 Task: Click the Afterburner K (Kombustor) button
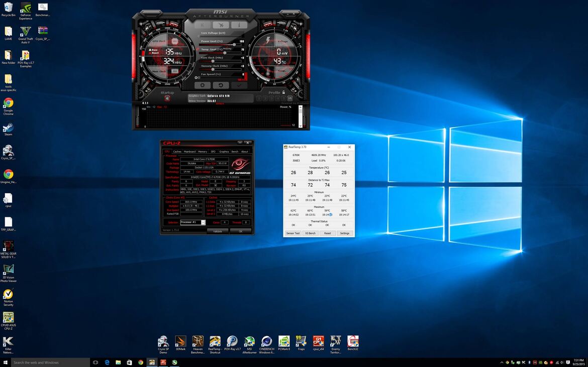[203, 25]
